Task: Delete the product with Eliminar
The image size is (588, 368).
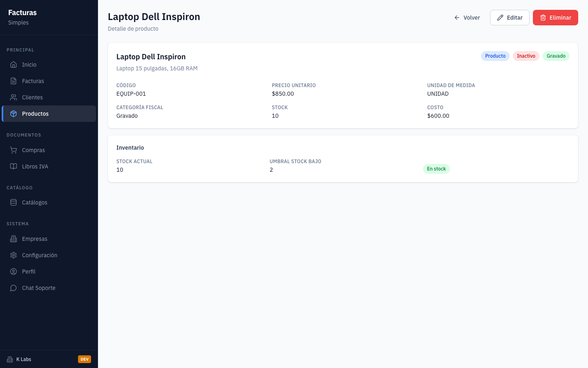Action: [x=555, y=18]
